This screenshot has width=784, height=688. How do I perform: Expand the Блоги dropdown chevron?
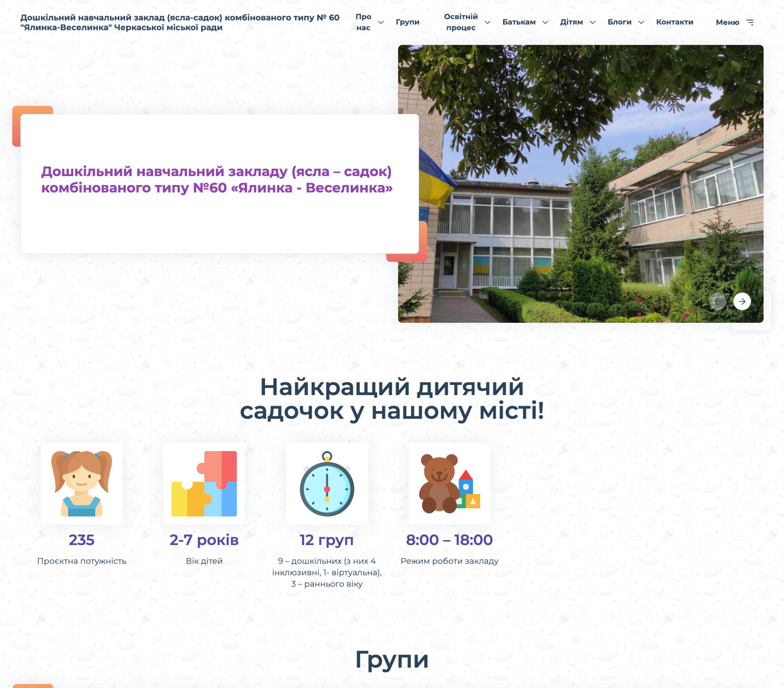pos(641,22)
